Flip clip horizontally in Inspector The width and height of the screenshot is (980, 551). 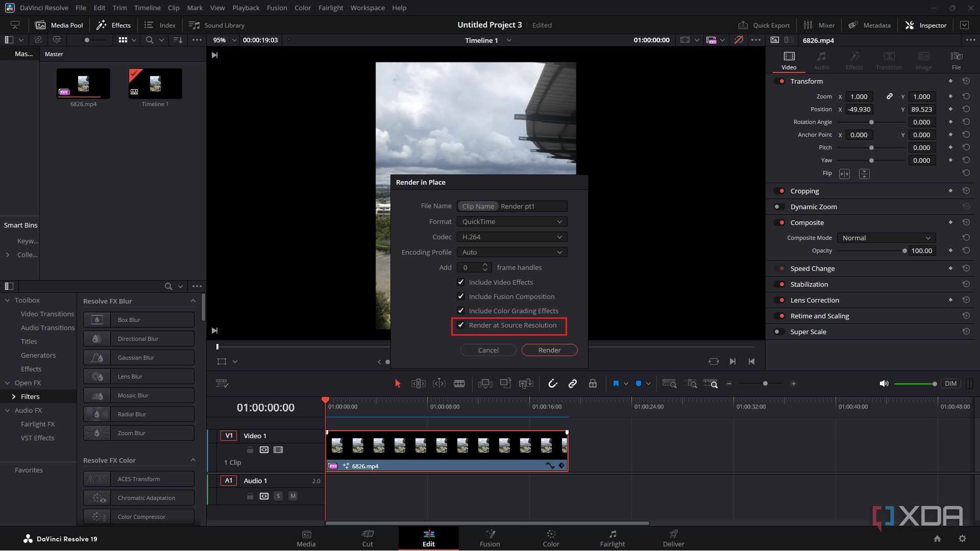(844, 174)
